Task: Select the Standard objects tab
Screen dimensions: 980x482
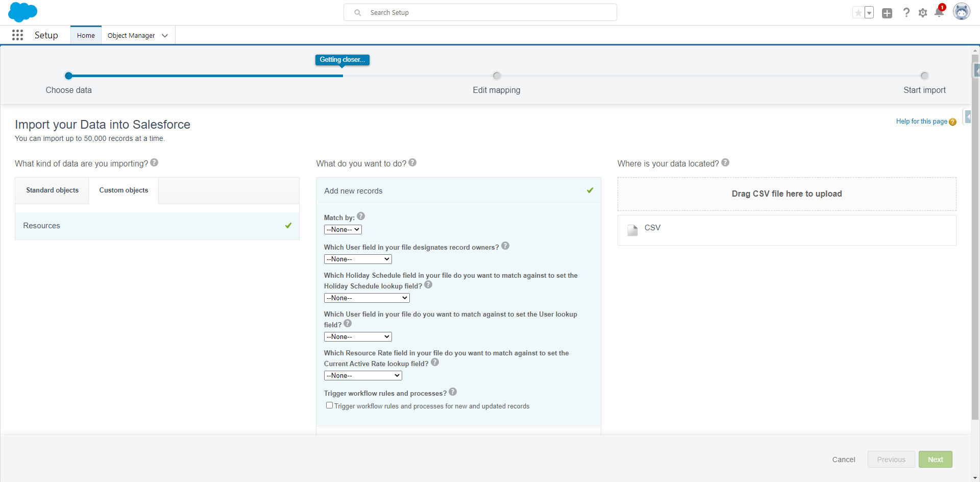Action: point(52,190)
